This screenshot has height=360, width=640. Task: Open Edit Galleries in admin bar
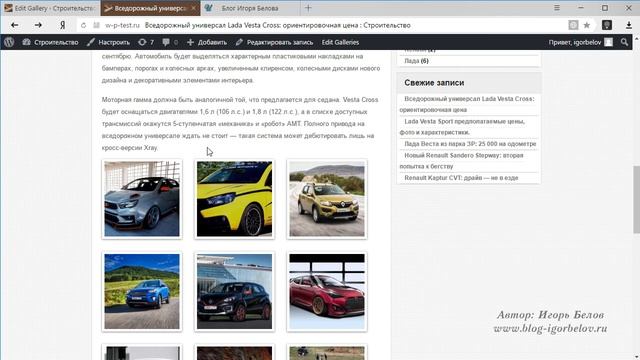click(x=340, y=42)
